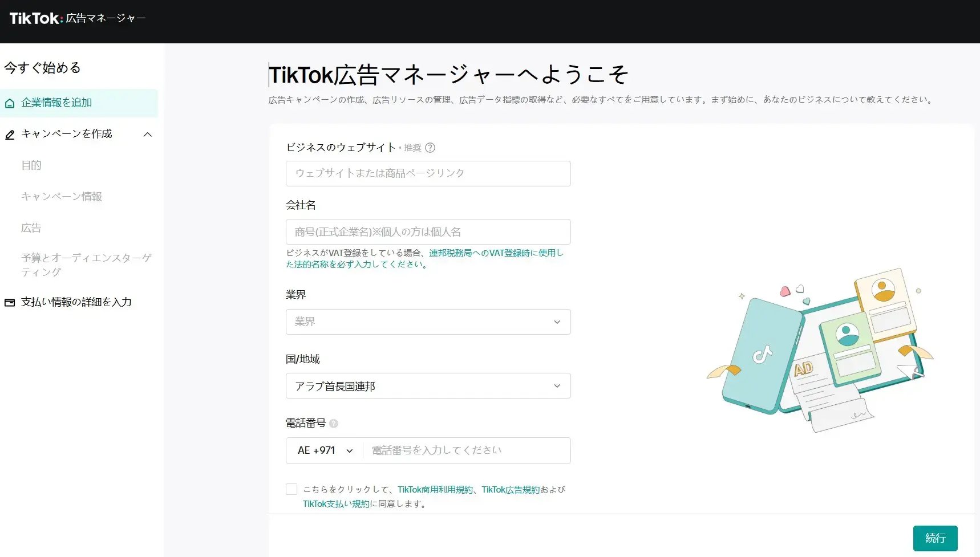Click the pencil icon beside キャンペーンを作成
980x557 pixels.
coord(10,135)
